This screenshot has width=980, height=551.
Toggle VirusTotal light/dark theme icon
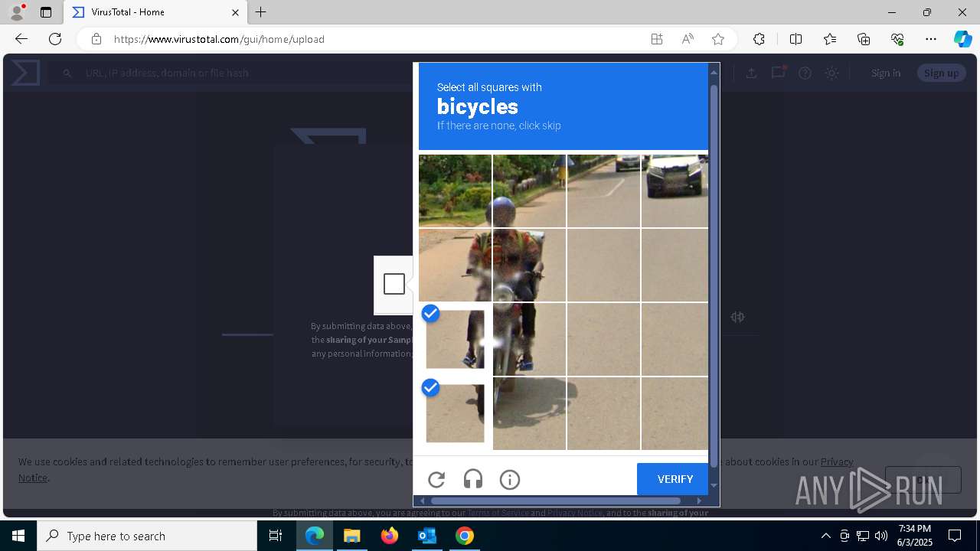click(x=831, y=73)
